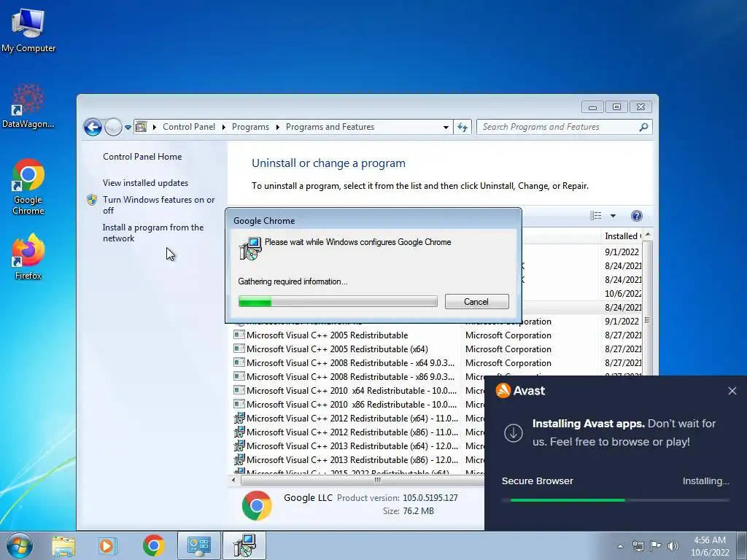Open My Computer desktop icon

pyautogui.click(x=28, y=30)
